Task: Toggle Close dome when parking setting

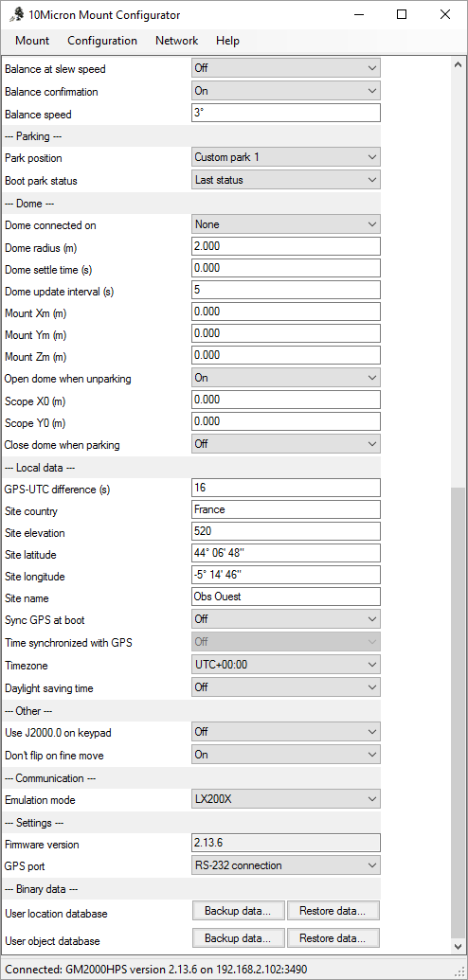Action: click(x=286, y=444)
